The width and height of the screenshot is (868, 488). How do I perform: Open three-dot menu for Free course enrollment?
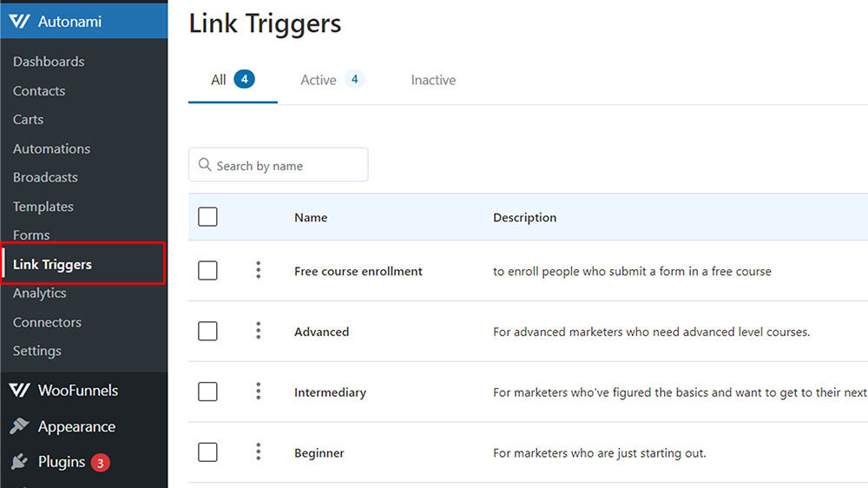(x=258, y=270)
